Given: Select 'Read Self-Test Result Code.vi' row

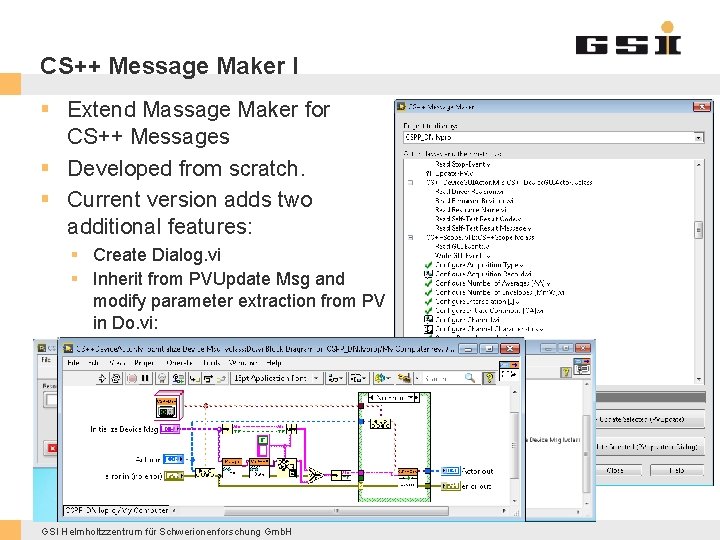Looking at the screenshot, I should (478, 219).
